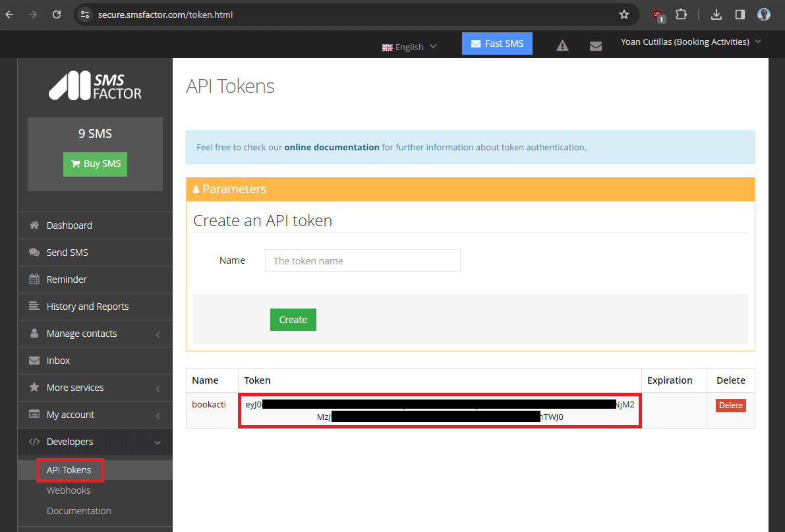Viewport: 785px width, 532px height.
Task: Collapse the Developers section chevron
Action: tap(158, 442)
